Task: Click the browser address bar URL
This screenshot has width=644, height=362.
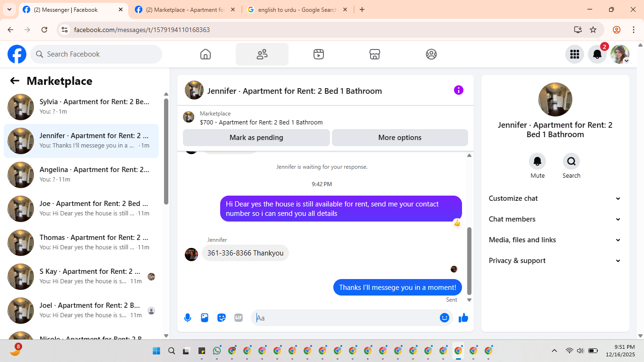Action: click(x=142, y=30)
